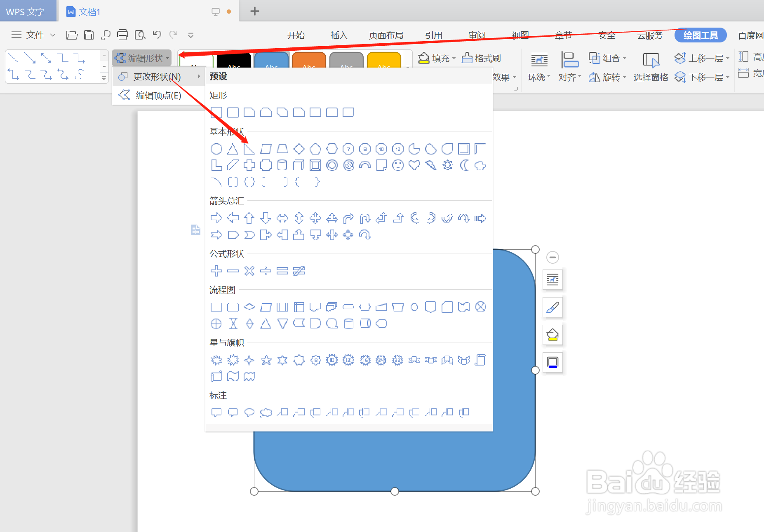Choose the cloud shape
This screenshot has height=532, width=764.
(x=480, y=165)
